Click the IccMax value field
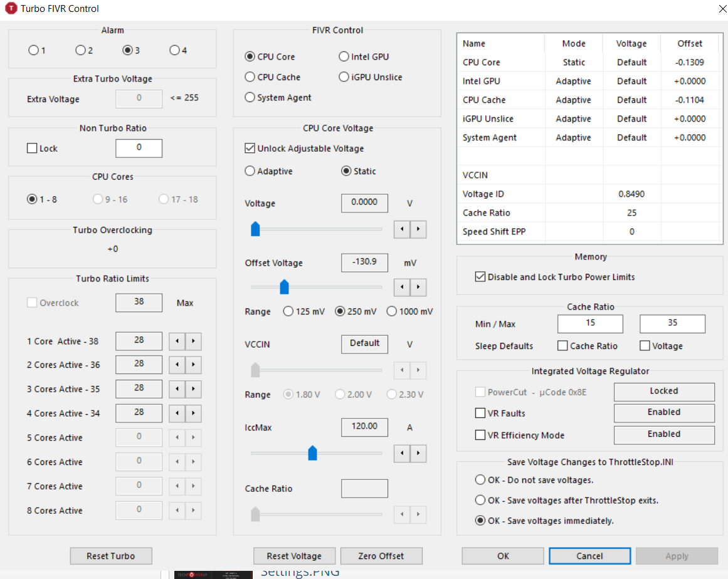 click(364, 427)
